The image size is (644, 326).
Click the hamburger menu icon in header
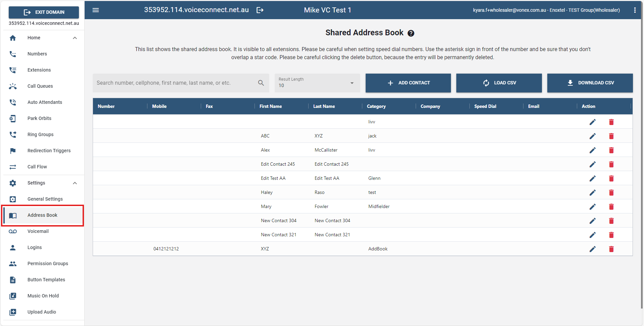tap(96, 10)
